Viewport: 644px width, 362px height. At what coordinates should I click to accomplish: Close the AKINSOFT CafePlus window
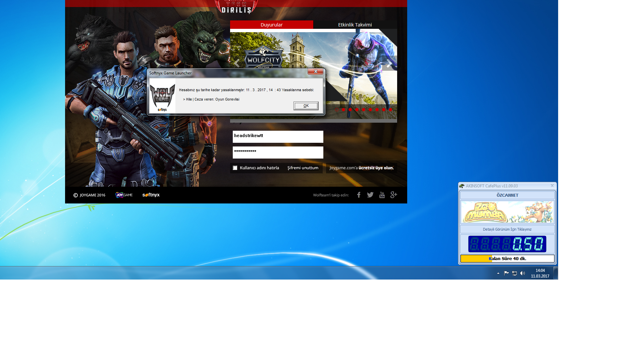pyautogui.click(x=552, y=186)
